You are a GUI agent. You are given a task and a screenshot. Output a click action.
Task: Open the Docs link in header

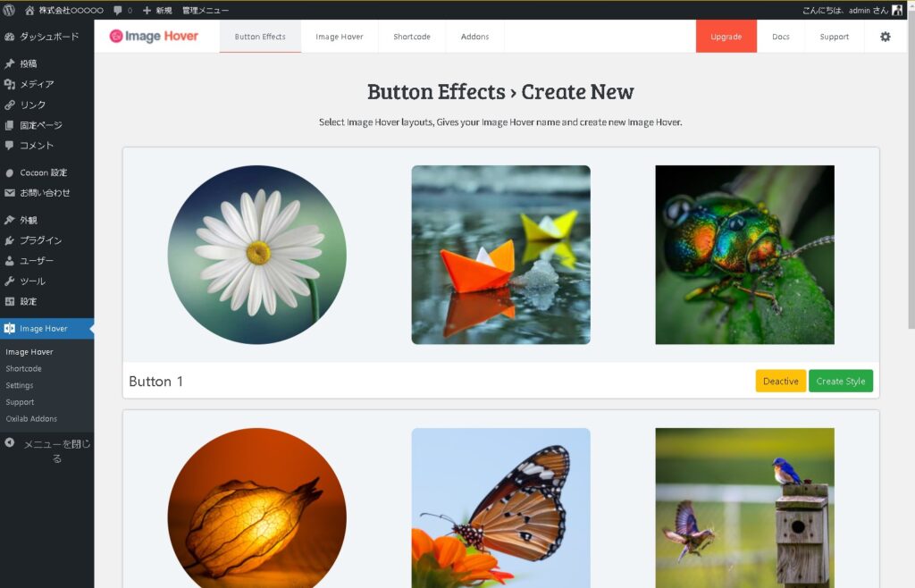[x=780, y=37]
